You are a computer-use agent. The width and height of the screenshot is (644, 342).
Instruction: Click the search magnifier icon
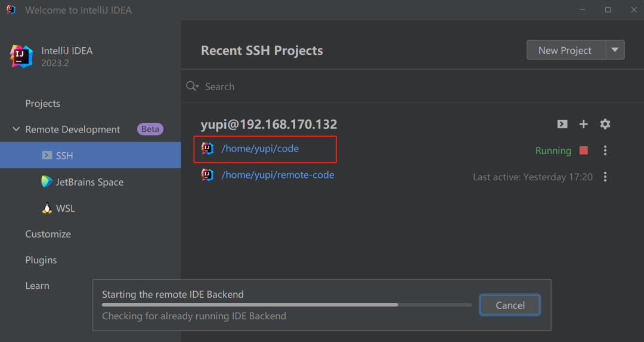[x=192, y=86]
